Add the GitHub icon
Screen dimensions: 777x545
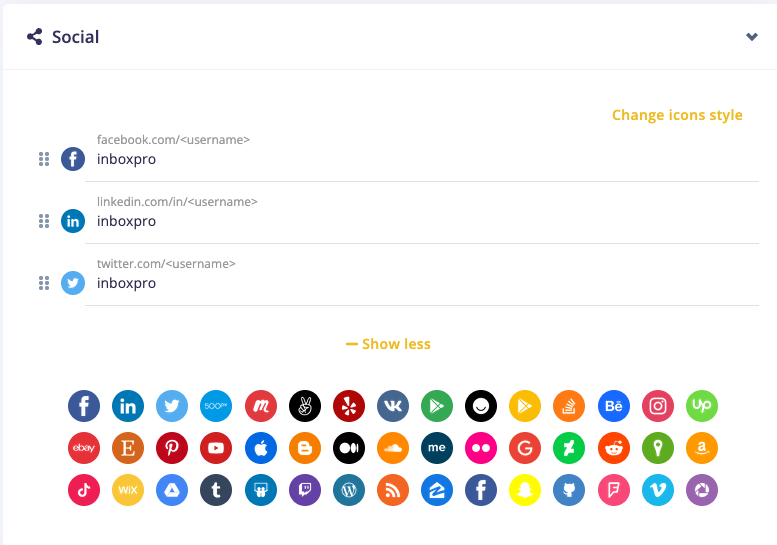click(x=569, y=490)
